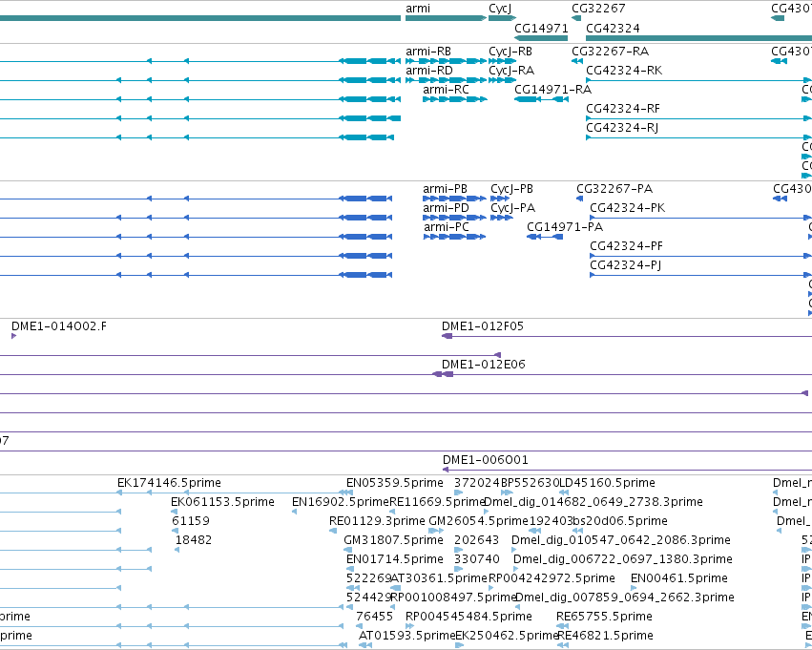Screen dimensions: 812x650
Task: Click the armi gene label
Action: point(417,9)
